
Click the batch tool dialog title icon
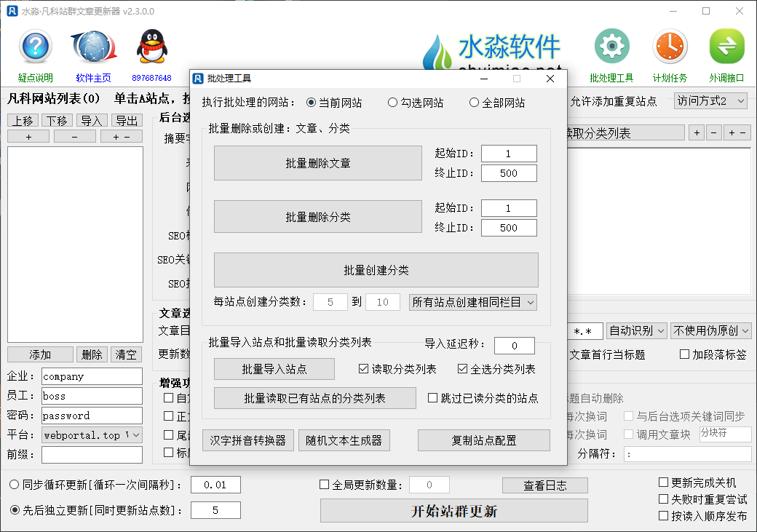coord(198,78)
